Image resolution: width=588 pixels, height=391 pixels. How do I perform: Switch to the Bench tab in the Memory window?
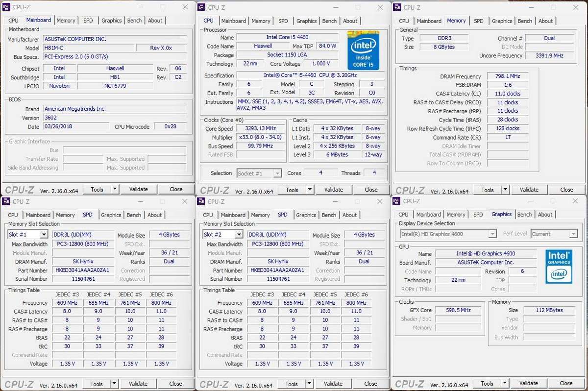pos(525,21)
